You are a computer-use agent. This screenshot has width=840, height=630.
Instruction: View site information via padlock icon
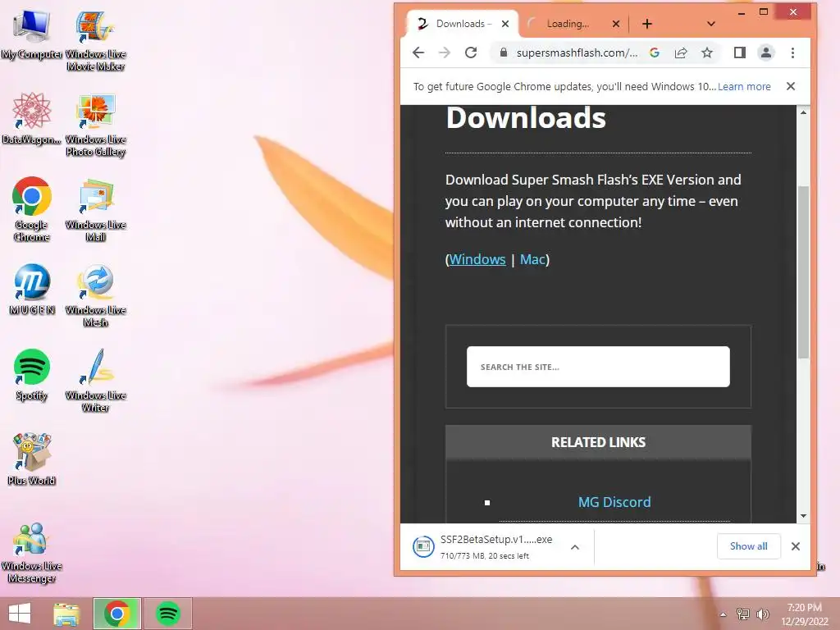pyautogui.click(x=503, y=52)
